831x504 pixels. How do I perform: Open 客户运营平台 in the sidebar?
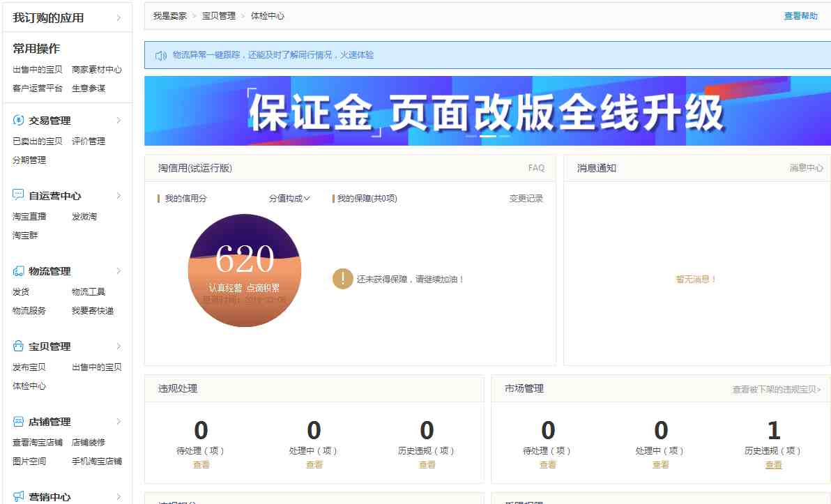tap(38, 88)
